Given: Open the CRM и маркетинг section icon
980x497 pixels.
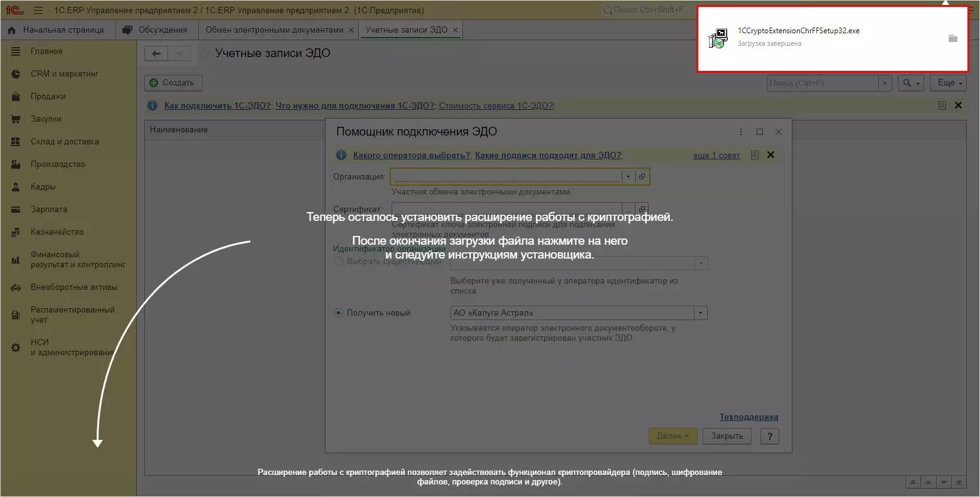Looking at the screenshot, I should (x=16, y=74).
